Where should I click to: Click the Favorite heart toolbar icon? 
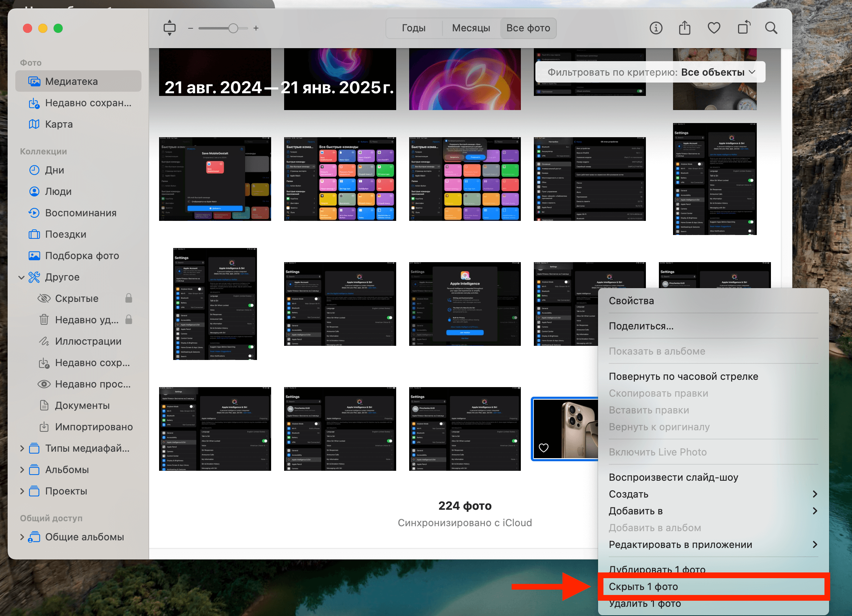click(714, 28)
